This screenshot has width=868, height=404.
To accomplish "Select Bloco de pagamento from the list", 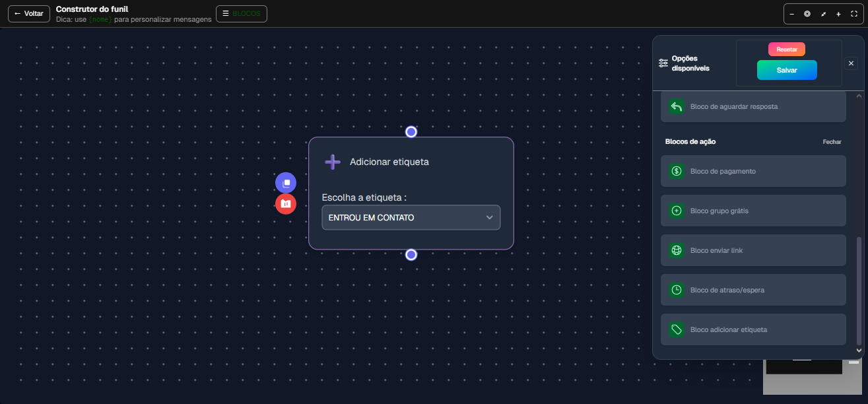I will [x=753, y=171].
